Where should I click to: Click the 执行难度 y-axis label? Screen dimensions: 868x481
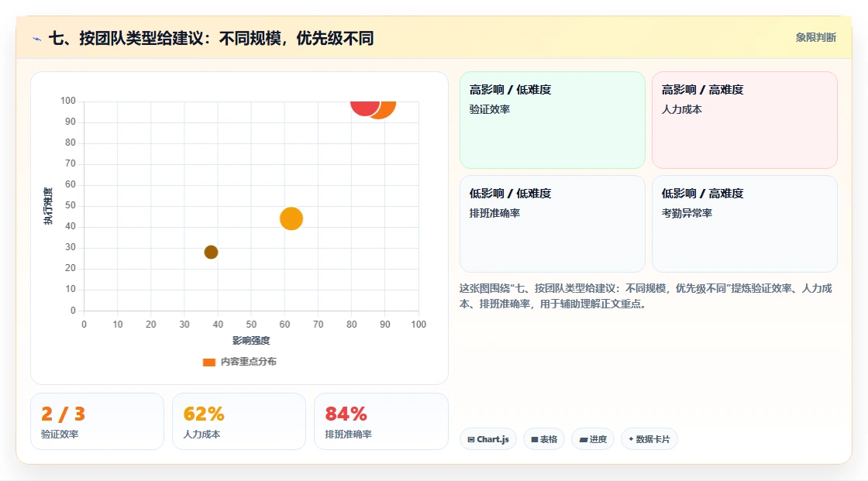click(x=48, y=206)
